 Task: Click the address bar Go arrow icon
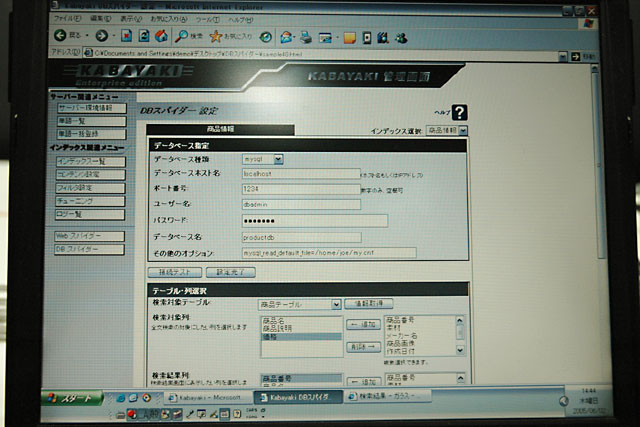(576, 56)
